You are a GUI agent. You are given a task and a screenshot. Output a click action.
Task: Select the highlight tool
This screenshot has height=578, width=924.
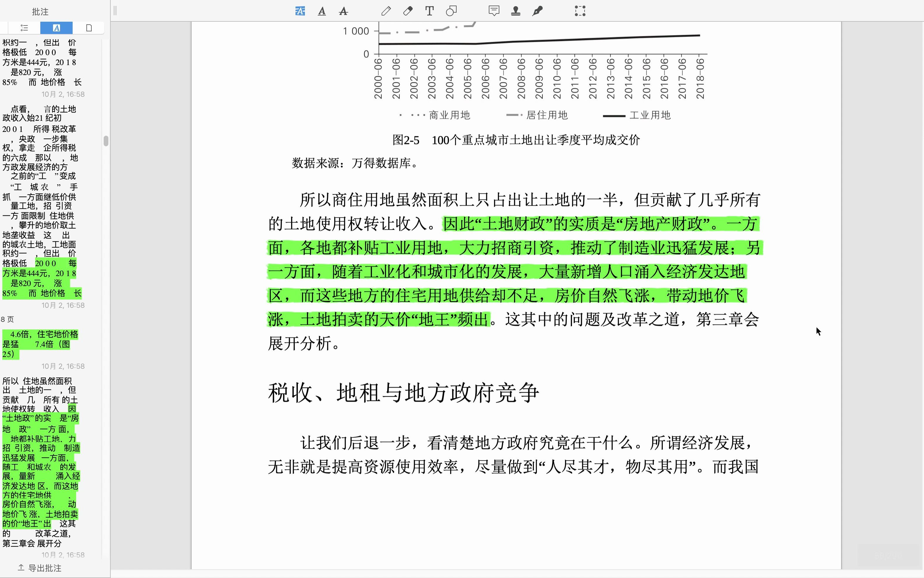pos(300,11)
